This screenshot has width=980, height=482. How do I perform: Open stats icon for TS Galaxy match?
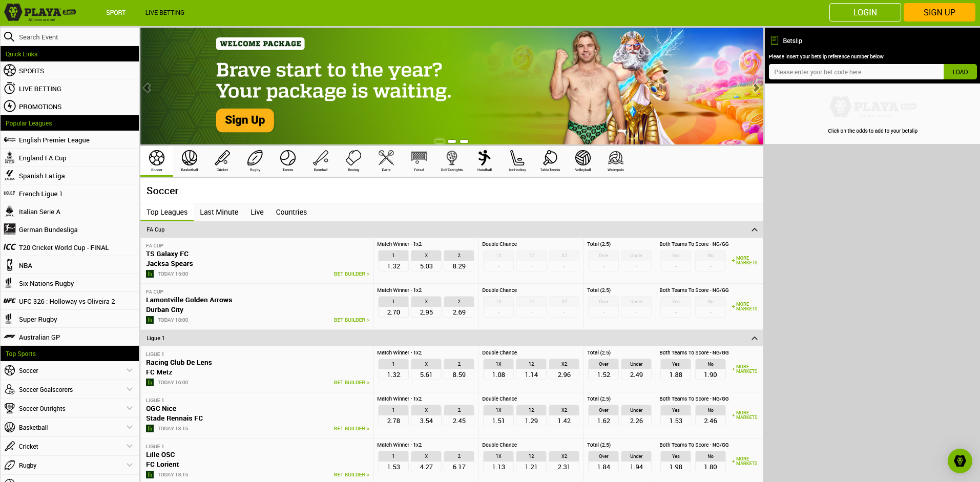click(x=150, y=274)
